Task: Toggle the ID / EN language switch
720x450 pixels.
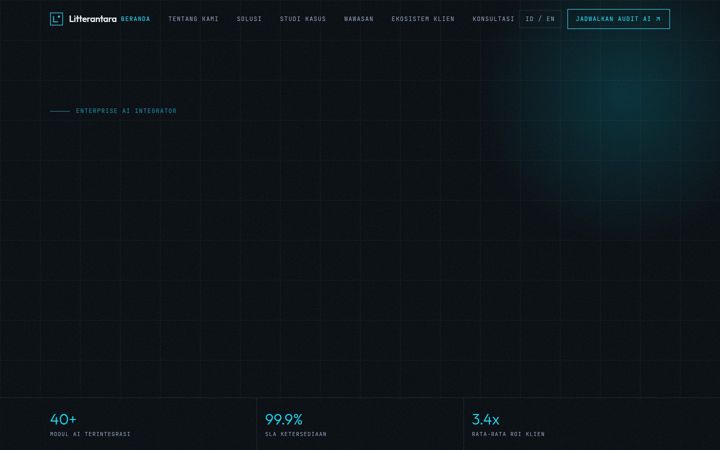Action: [540, 19]
